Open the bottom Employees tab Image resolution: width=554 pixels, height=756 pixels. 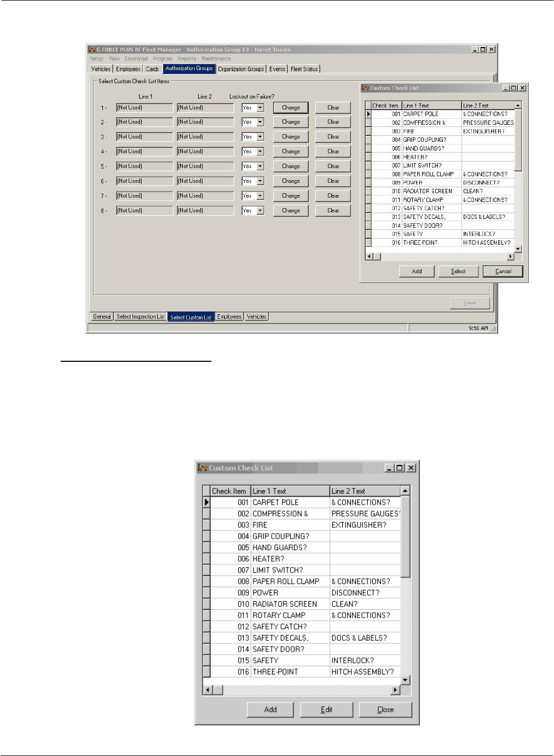(229, 316)
